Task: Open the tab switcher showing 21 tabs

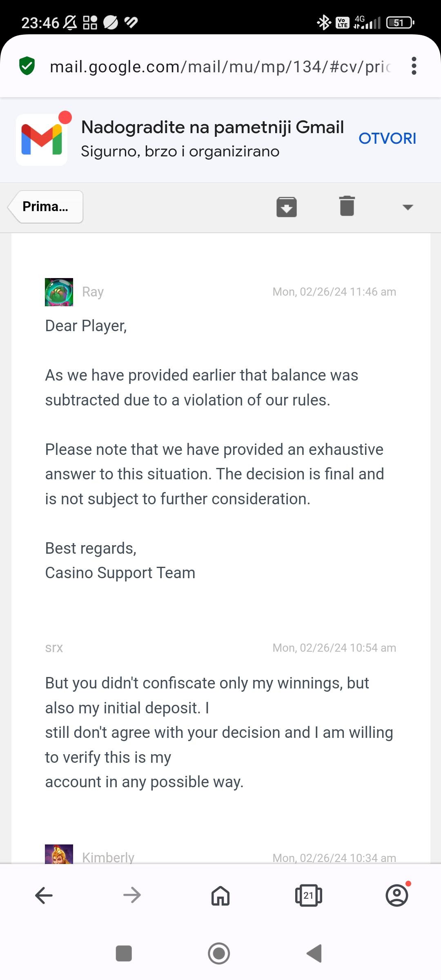Action: 308,895
